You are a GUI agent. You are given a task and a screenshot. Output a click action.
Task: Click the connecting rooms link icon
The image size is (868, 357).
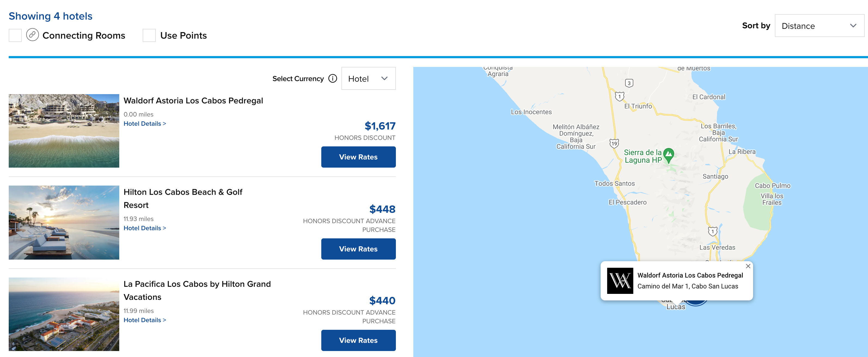pos(32,35)
